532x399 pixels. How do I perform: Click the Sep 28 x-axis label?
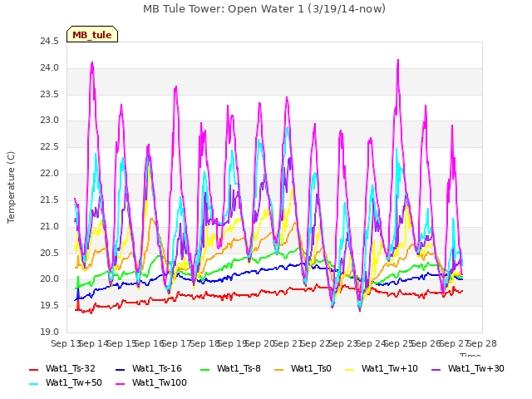482,343
